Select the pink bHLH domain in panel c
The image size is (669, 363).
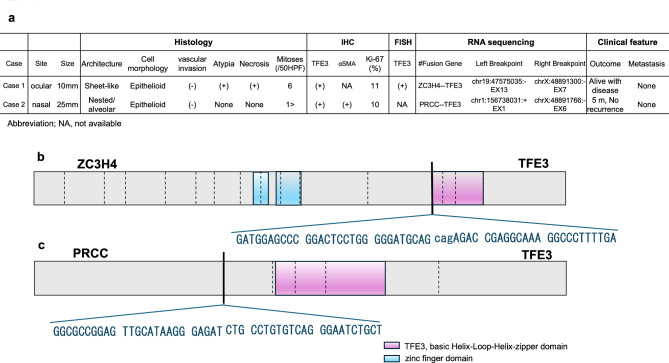point(330,278)
